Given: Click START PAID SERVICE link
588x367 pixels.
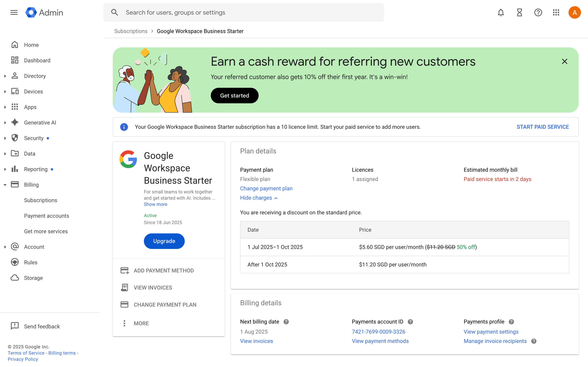Looking at the screenshot, I should 542,127.
